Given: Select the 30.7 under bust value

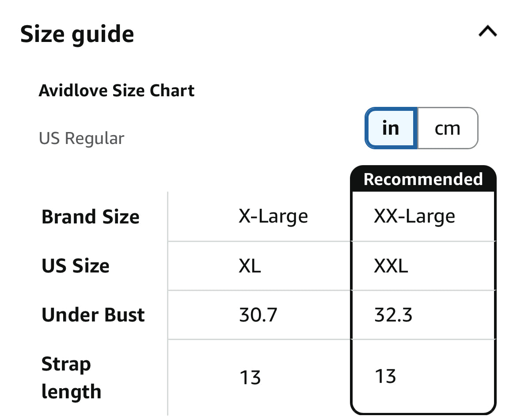Looking at the screenshot, I should click(x=258, y=315).
